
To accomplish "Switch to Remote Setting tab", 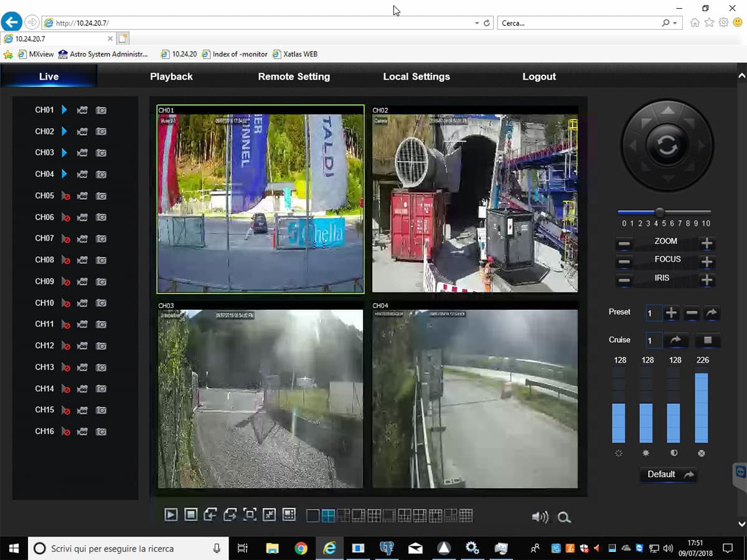I will (294, 77).
